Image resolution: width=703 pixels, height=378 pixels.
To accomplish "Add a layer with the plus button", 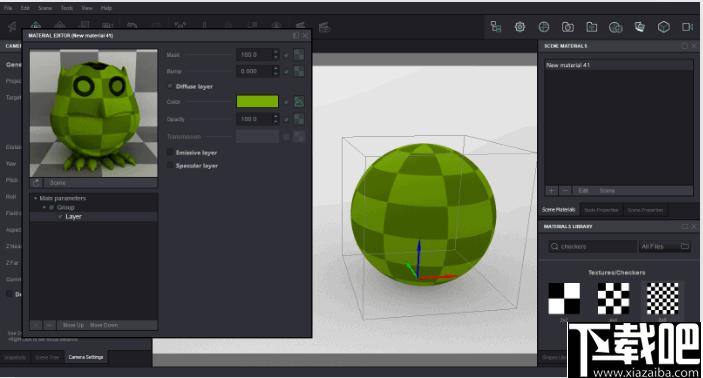I will tap(36, 325).
